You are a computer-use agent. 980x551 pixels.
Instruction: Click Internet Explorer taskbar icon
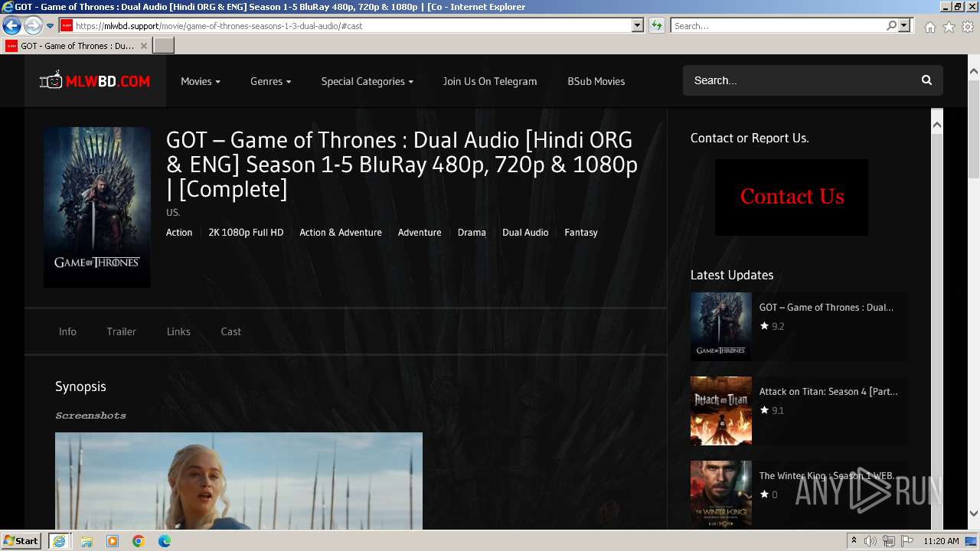pyautogui.click(x=59, y=541)
